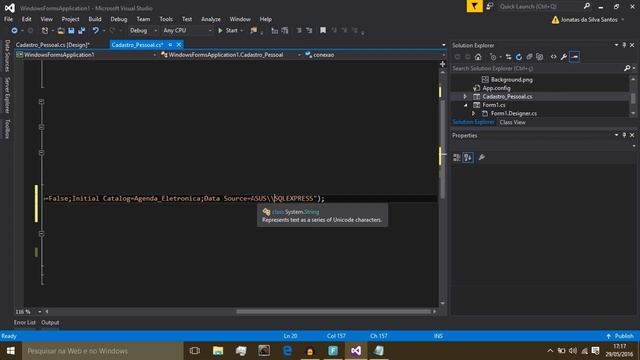The height and width of the screenshot is (360, 640).
Task: Click in the Search Solution Explorer field
Action: 537,69
